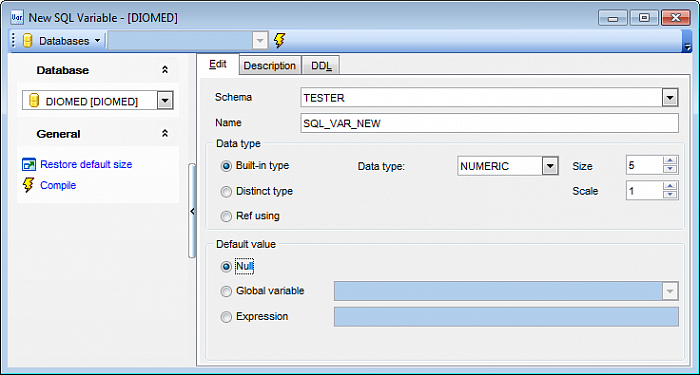Click the toolbar drag handle grip
Screen dimensions: 700x375
[x=13, y=41]
